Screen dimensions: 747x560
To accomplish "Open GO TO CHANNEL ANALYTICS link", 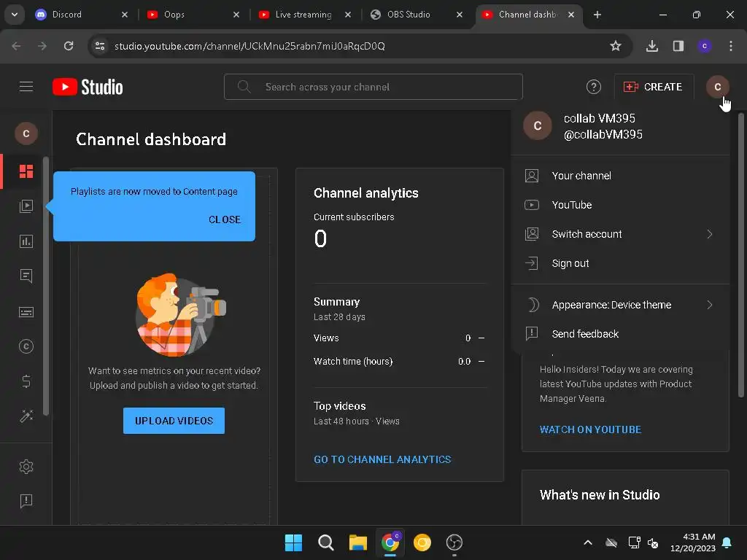I will pos(382,459).
